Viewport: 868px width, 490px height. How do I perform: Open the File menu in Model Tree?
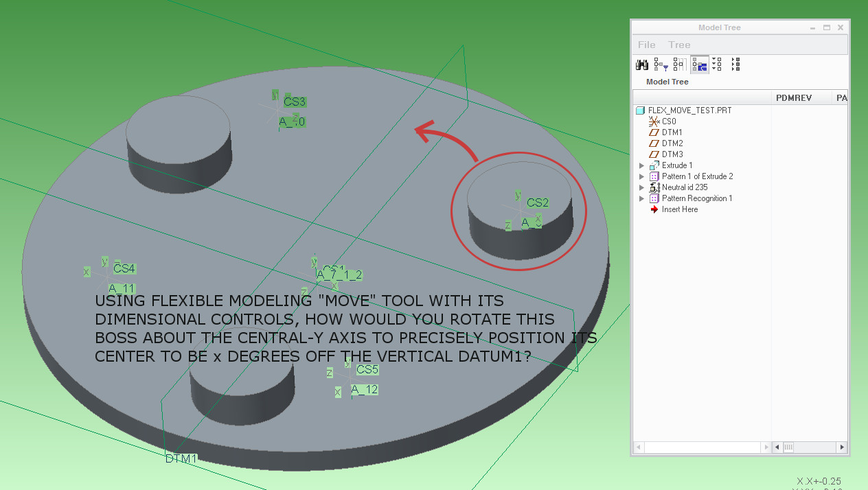point(647,45)
